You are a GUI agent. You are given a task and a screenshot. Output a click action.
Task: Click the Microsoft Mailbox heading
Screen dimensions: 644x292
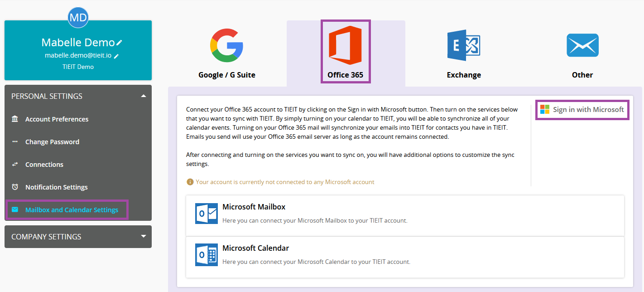pyautogui.click(x=254, y=207)
